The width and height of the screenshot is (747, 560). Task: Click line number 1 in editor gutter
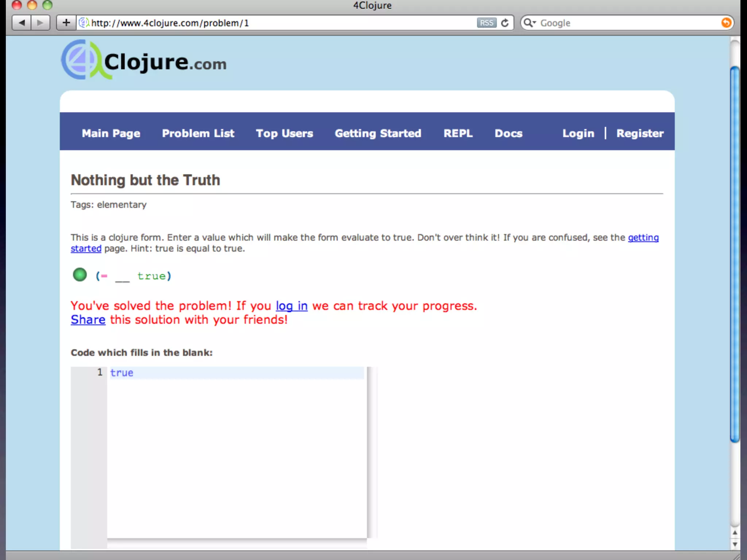[x=100, y=372]
